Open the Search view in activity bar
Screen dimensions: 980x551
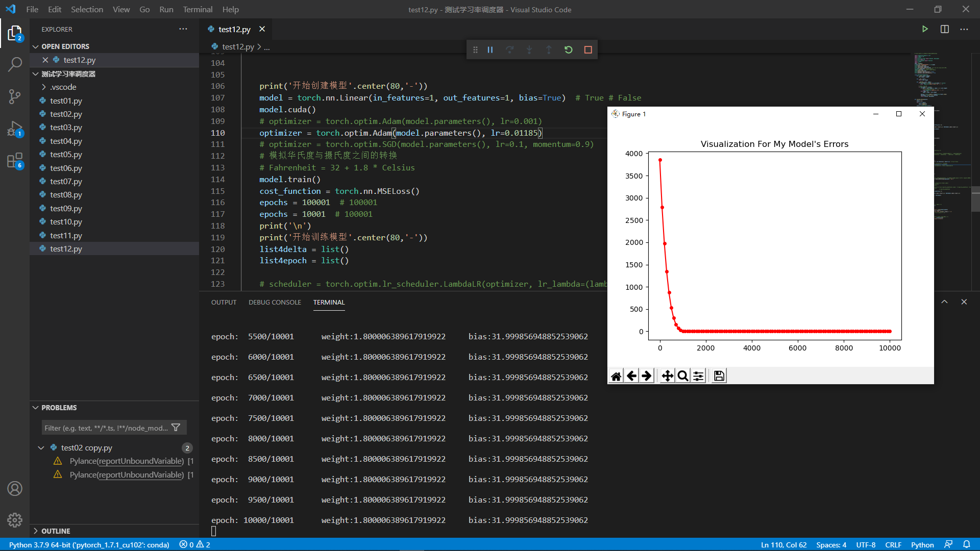(15, 64)
